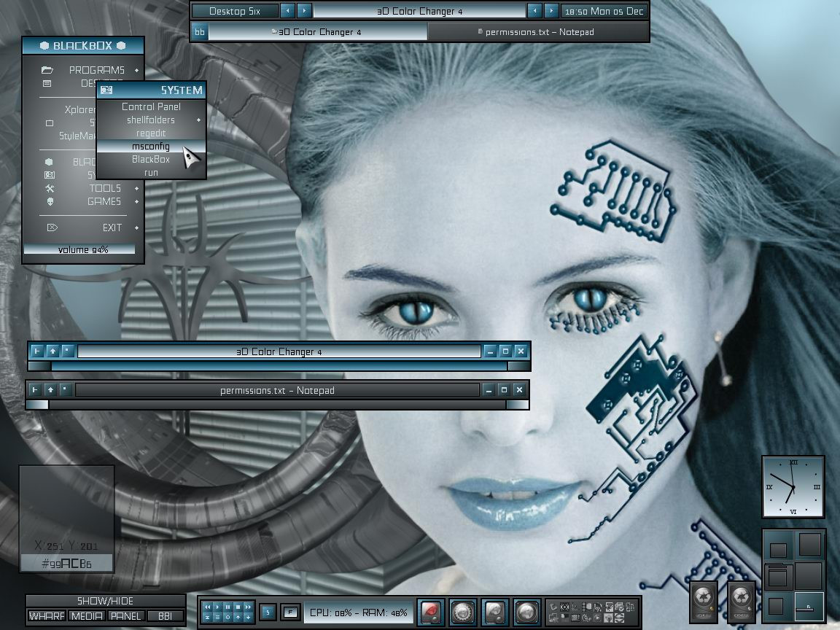Toggle the BBI visibility button
This screenshot has width=840, height=630.
tap(165, 616)
